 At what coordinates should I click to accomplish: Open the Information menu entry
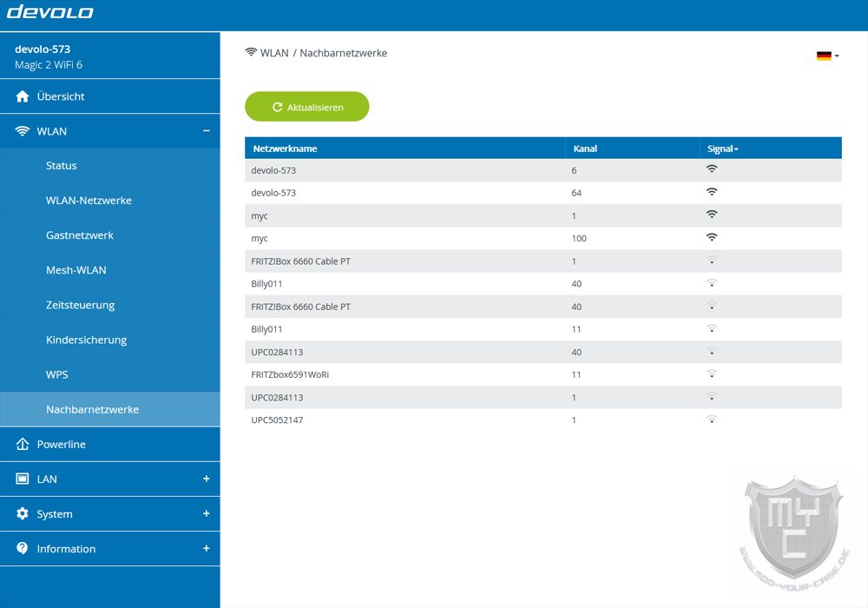(109, 549)
